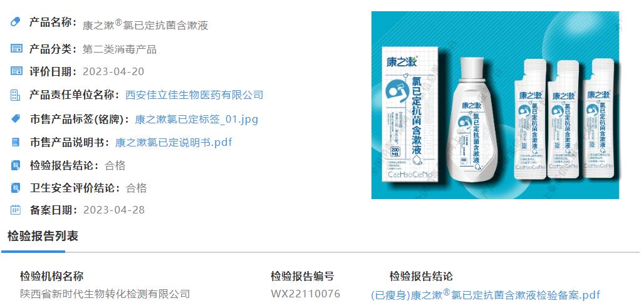The image size is (644, 308).
Task: Click the tag icon beside 市售产品标签
Action: coord(16,119)
